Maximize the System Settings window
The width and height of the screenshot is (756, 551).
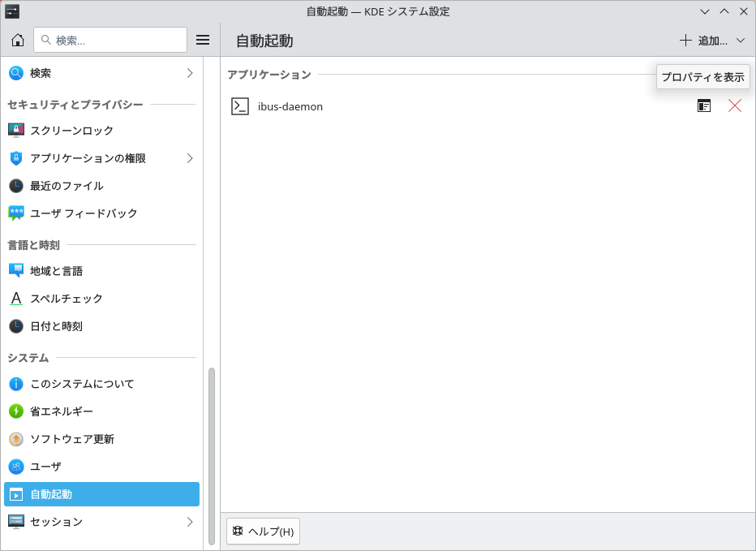(724, 11)
